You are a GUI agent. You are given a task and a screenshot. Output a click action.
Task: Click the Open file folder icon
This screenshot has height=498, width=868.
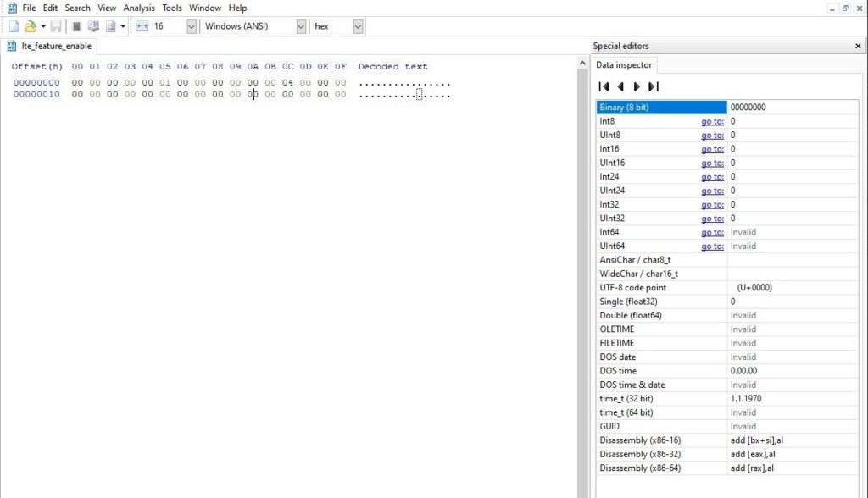[30, 26]
